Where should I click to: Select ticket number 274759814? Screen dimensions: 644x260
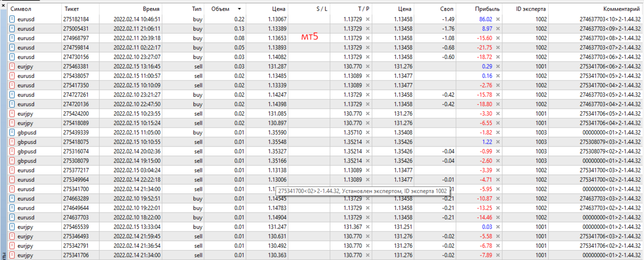76,47
